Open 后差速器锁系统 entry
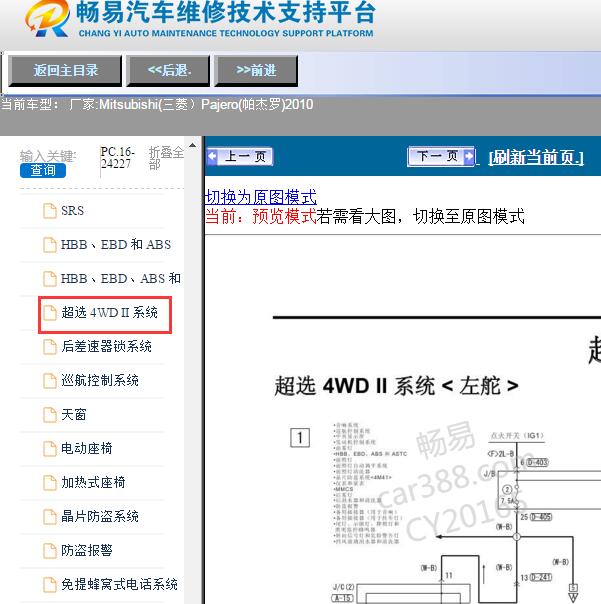 click(106, 346)
